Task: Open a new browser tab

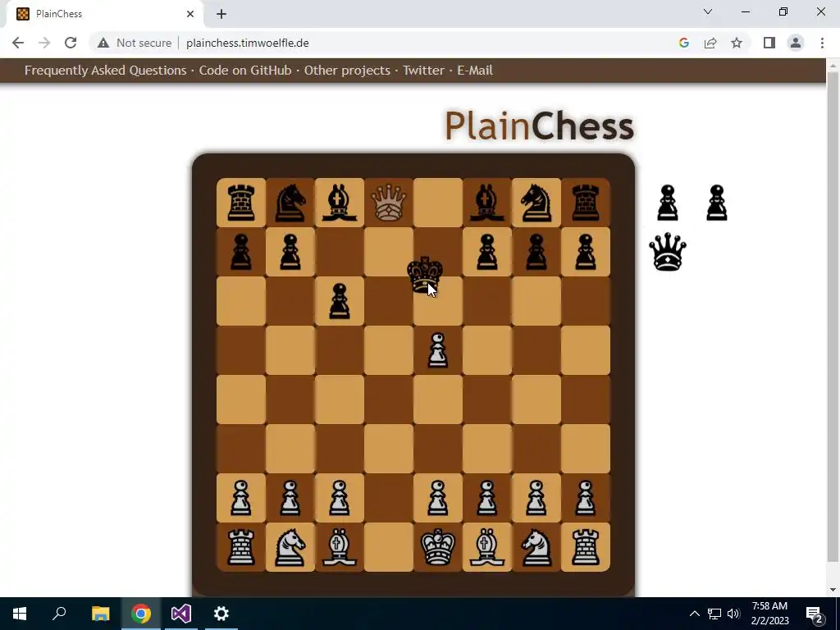Action: point(221,14)
